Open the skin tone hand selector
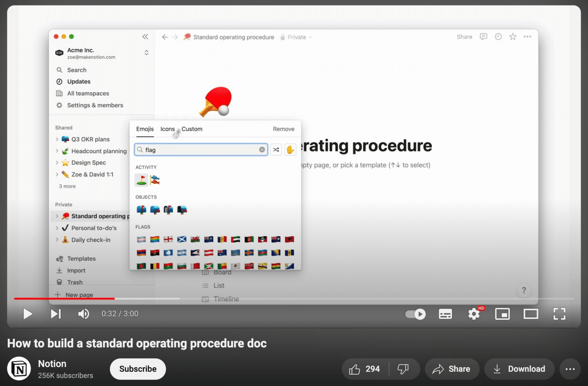588x386 pixels. coord(290,149)
